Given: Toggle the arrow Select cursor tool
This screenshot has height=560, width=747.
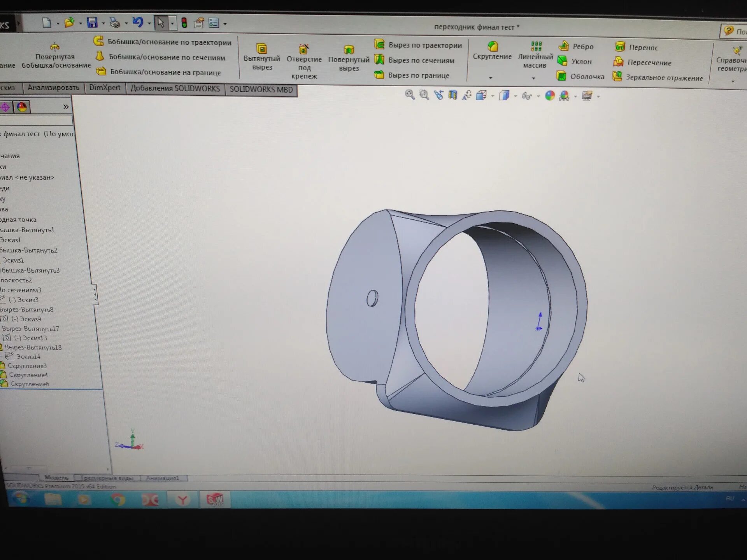Looking at the screenshot, I should click(x=160, y=23).
